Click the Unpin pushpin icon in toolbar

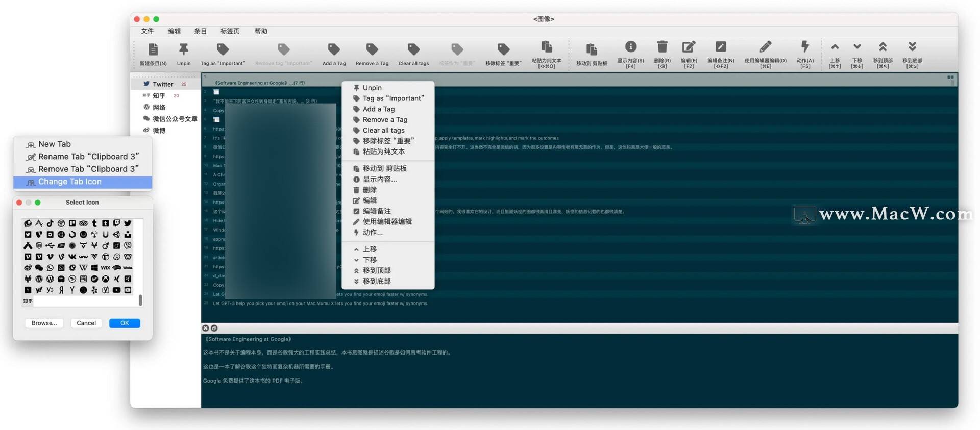click(x=184, y=49)
